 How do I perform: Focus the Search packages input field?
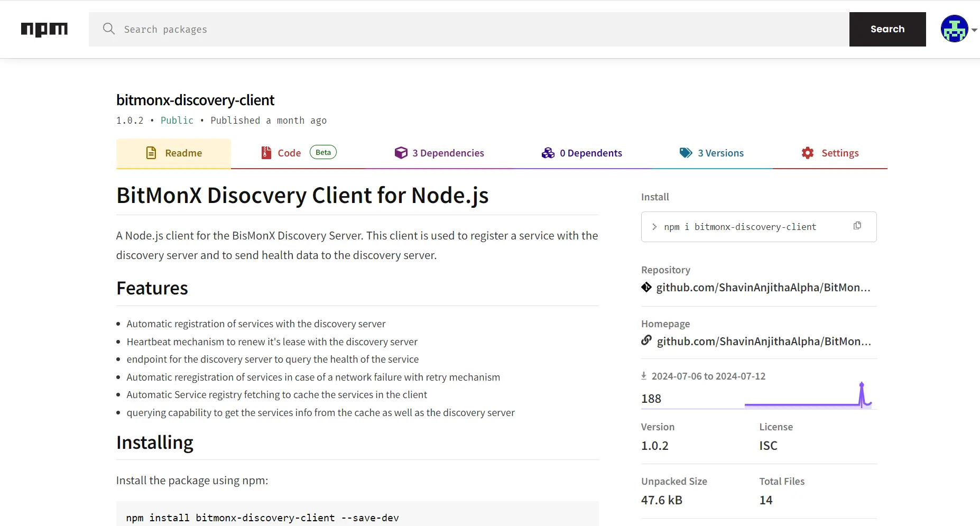tap(469, 29)
